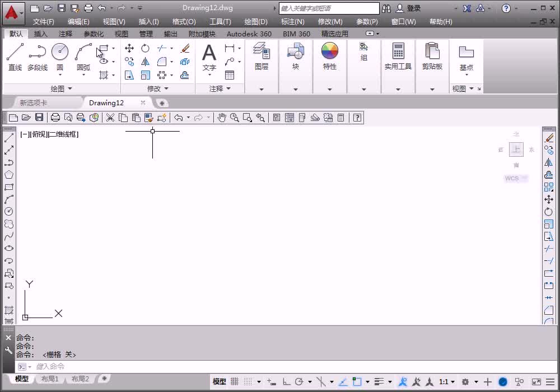Click the Plot/Print icon in standard toolbar
The height and width of the screenshot is (392, 560).
pos(55,118)
